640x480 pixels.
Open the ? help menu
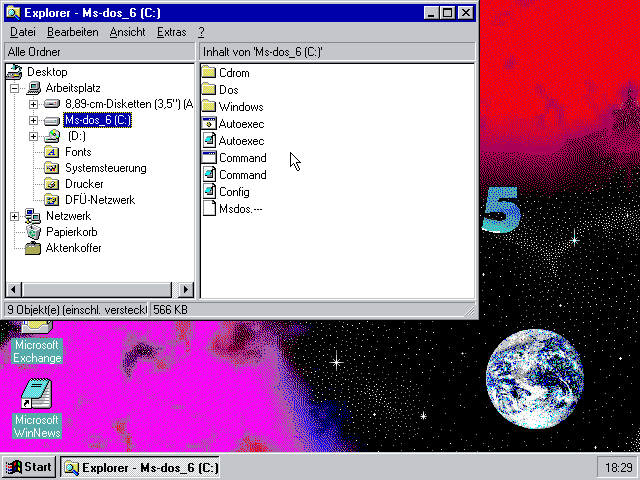[x=201, y=32]
